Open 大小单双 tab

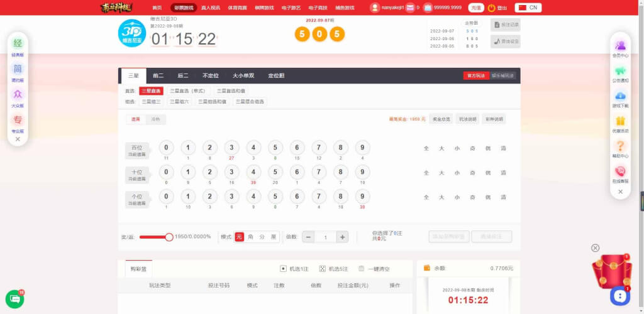(243, 76)
